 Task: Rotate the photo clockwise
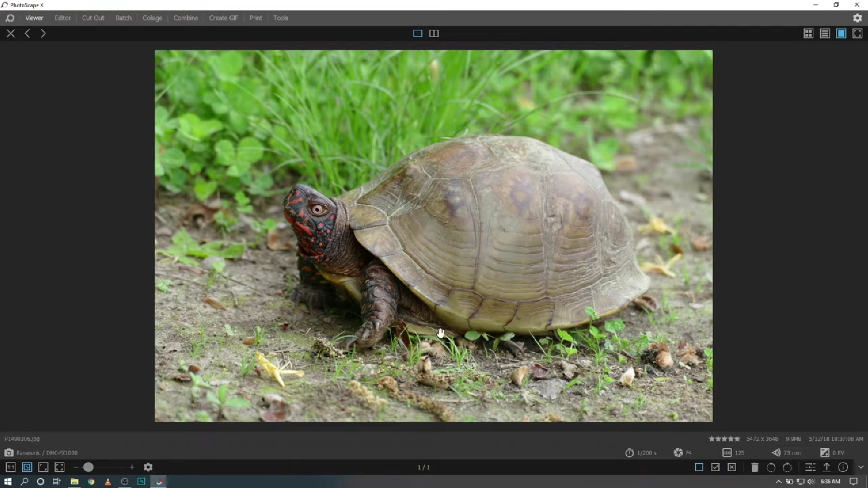tap(787, 467)
